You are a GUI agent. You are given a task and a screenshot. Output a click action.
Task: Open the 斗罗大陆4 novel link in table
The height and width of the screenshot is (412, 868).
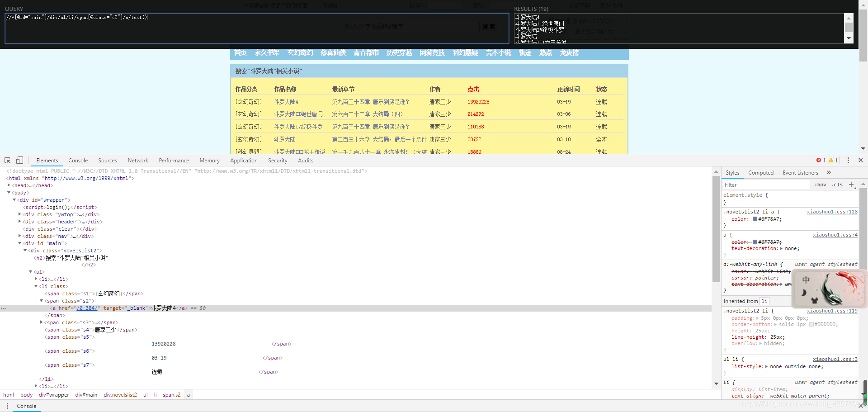286,102
